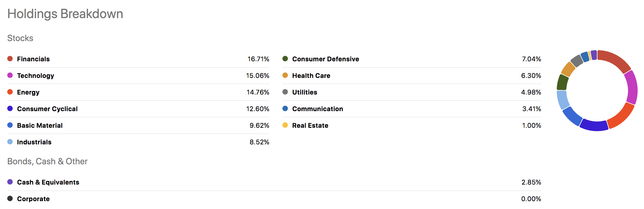Click the dark green donut chart segment
The height and width of the screenshot is (209, 644).
click(x=562, y=82)
